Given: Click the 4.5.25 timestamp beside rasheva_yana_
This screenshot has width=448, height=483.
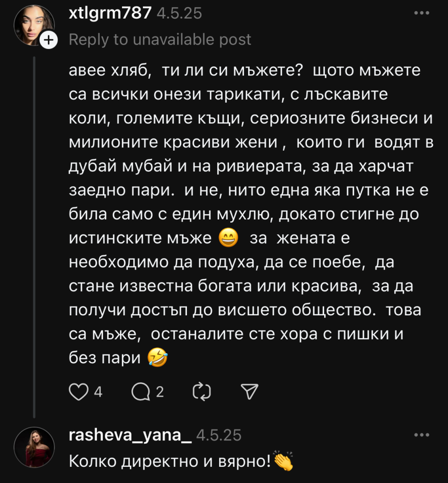Looking at the screenshot, I should (219, 435).
